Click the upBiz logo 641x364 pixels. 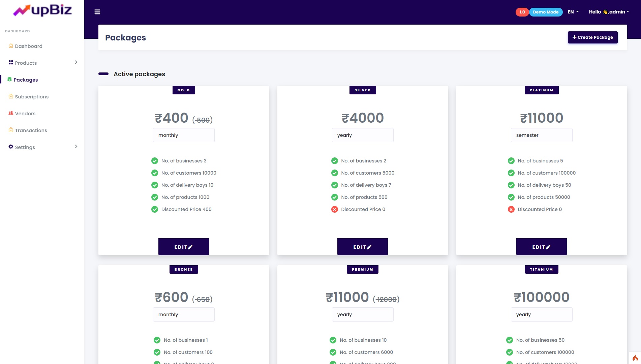click(x=42, y=10)
